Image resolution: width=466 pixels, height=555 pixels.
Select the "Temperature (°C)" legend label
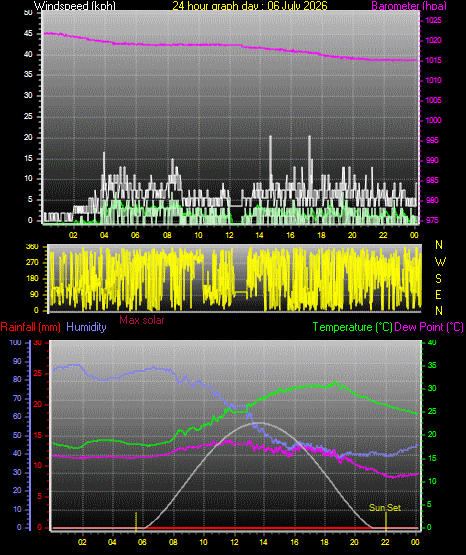click(353, 327)
